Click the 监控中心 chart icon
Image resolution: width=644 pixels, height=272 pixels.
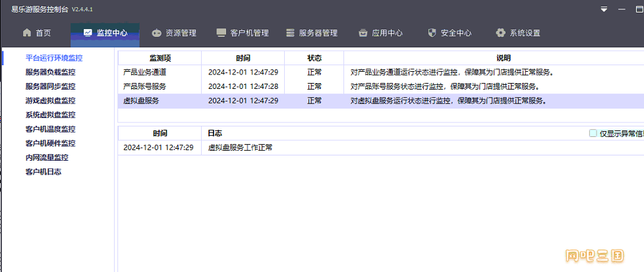tap(88, 33)
